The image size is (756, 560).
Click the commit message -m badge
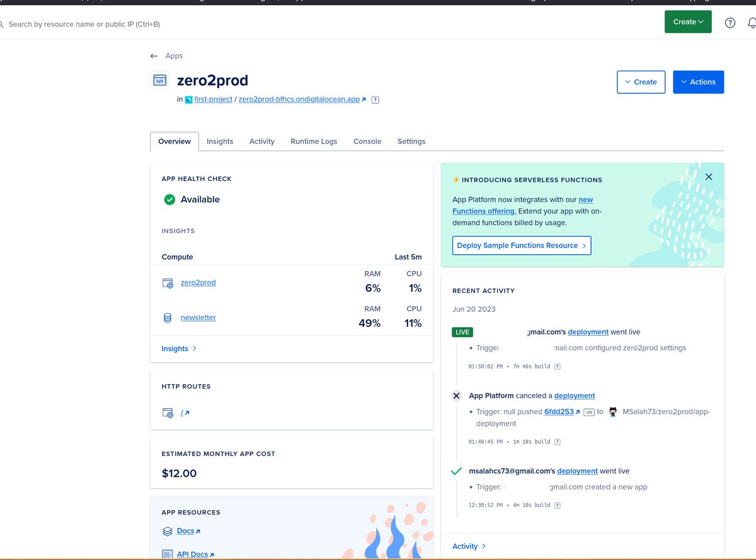(x=589, y=412)
